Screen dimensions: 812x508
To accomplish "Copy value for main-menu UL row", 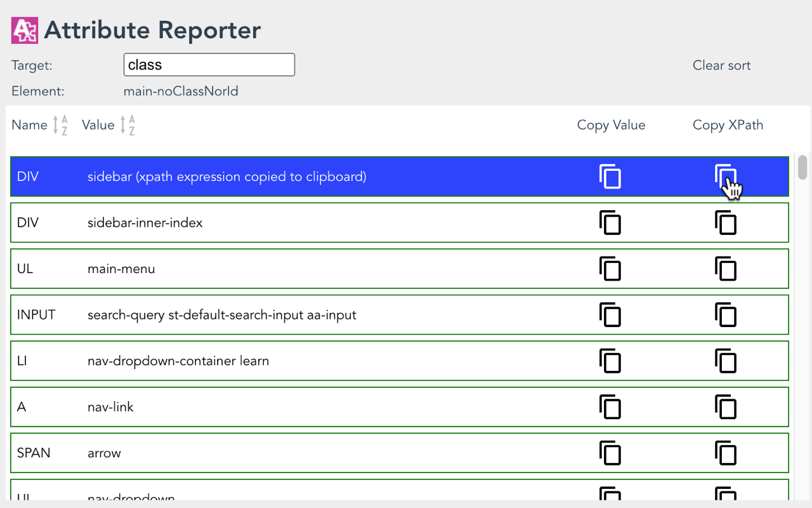I will pos(610,269).
